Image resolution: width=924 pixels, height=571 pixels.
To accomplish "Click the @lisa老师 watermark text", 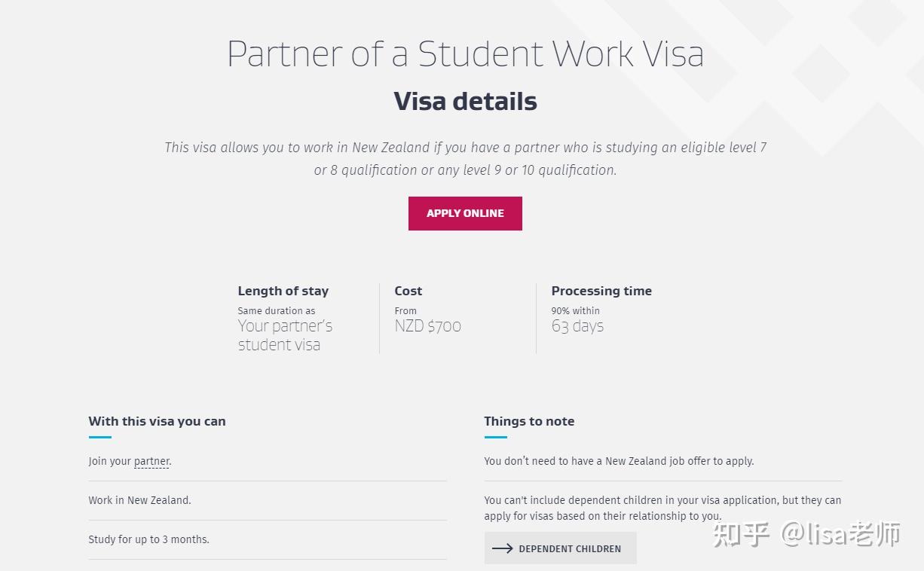I will tap(840, 535).
